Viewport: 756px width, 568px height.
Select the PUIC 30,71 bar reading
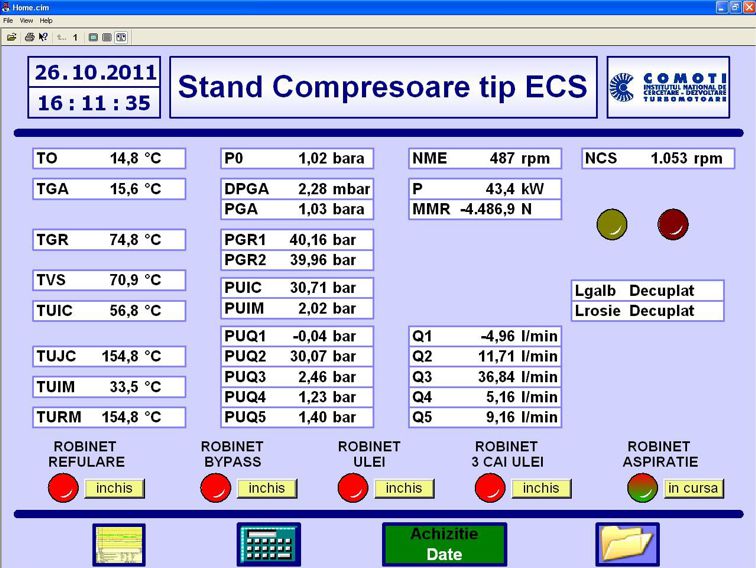pos(297,288)
